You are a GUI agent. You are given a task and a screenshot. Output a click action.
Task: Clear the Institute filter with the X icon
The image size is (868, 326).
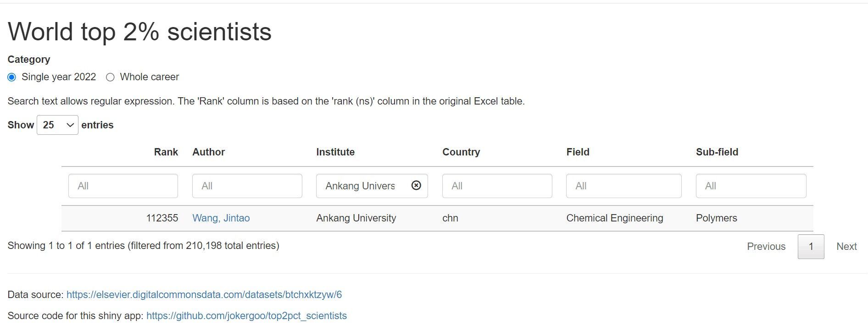click(x=416, y=185)
